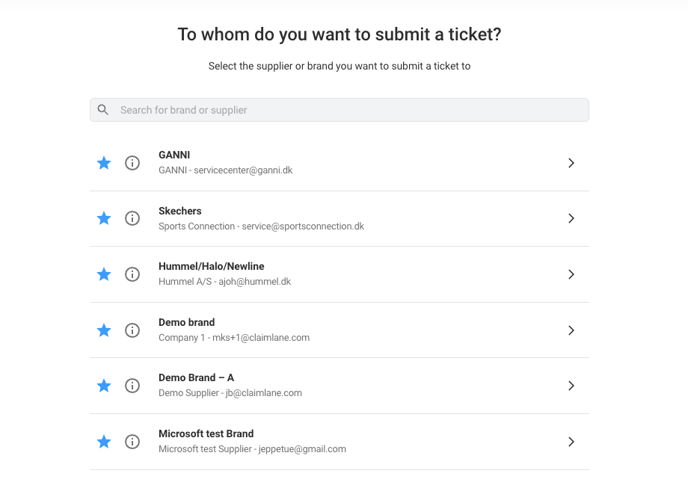Unstar Microsoft test Brand
The width and height of the screenshot is (688, 503).
pos(104,442)
